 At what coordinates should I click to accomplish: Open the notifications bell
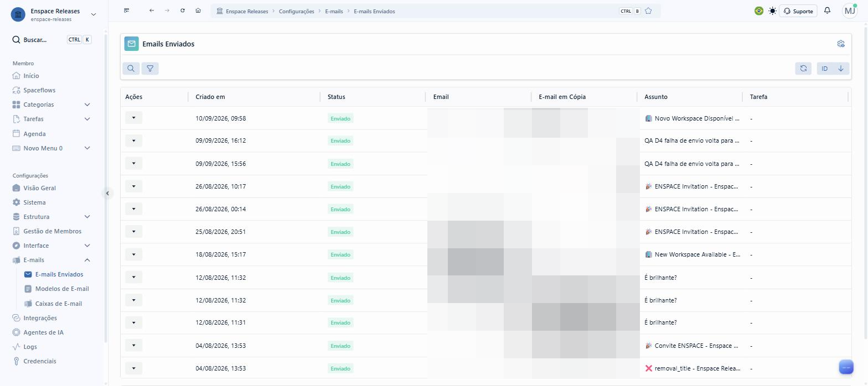click(828, 11)
